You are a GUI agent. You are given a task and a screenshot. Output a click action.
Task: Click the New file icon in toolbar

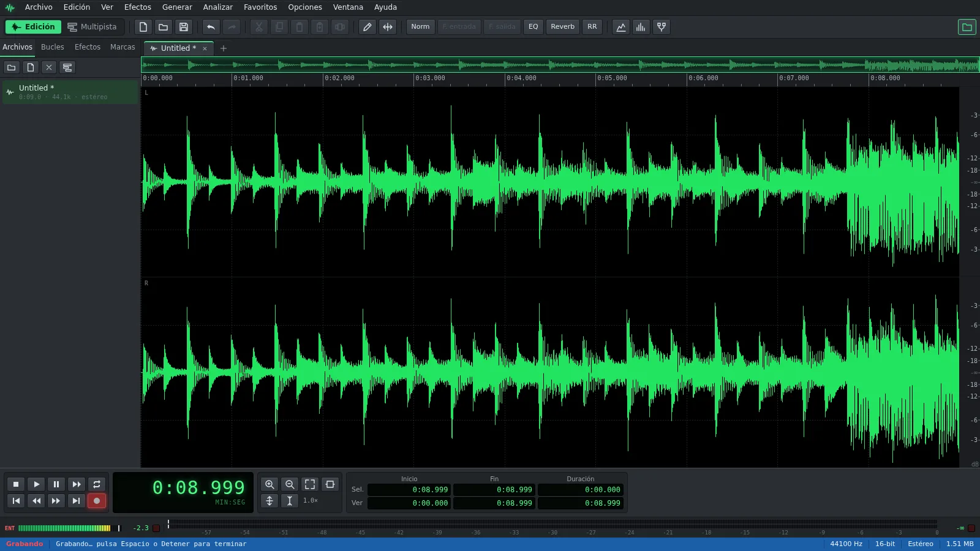click(143, 27)
